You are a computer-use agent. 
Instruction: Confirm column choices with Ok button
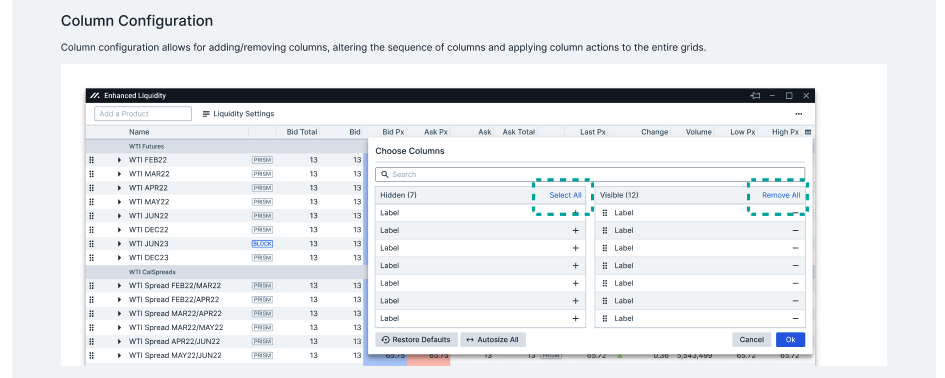[x=791, y=339]
